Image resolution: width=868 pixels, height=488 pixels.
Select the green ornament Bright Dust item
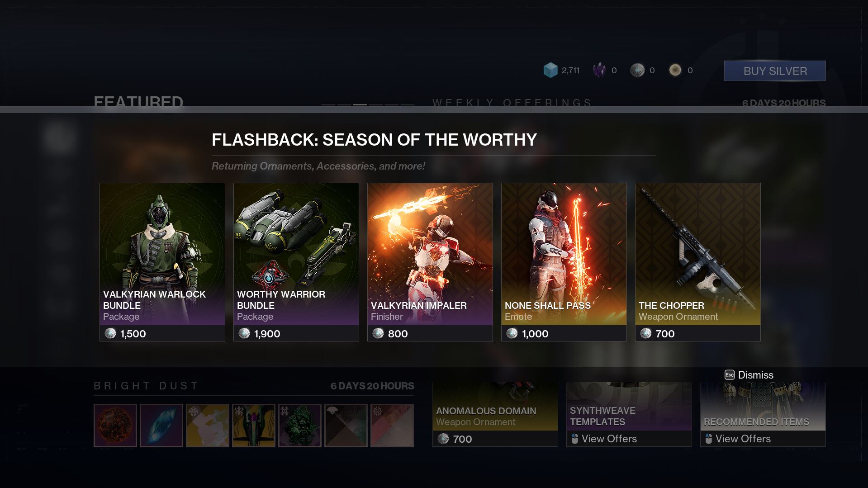click(300, 426)
